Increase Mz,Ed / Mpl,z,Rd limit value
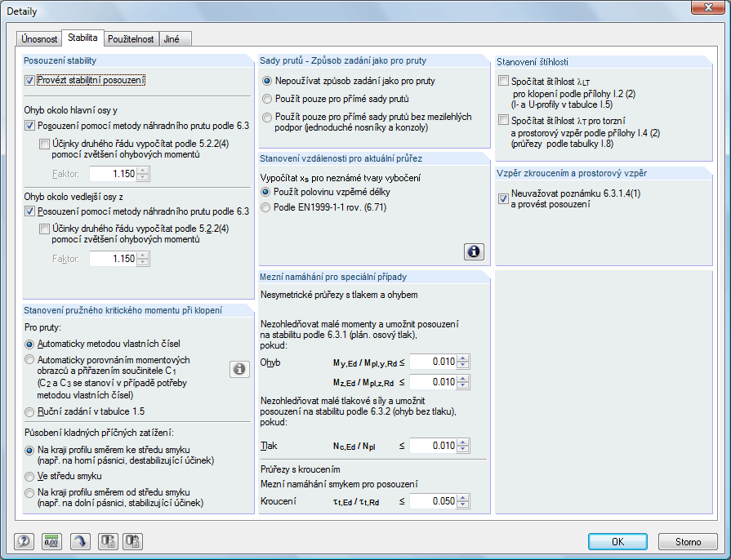The height and width of the screenshot is (560, 731). 463,379
